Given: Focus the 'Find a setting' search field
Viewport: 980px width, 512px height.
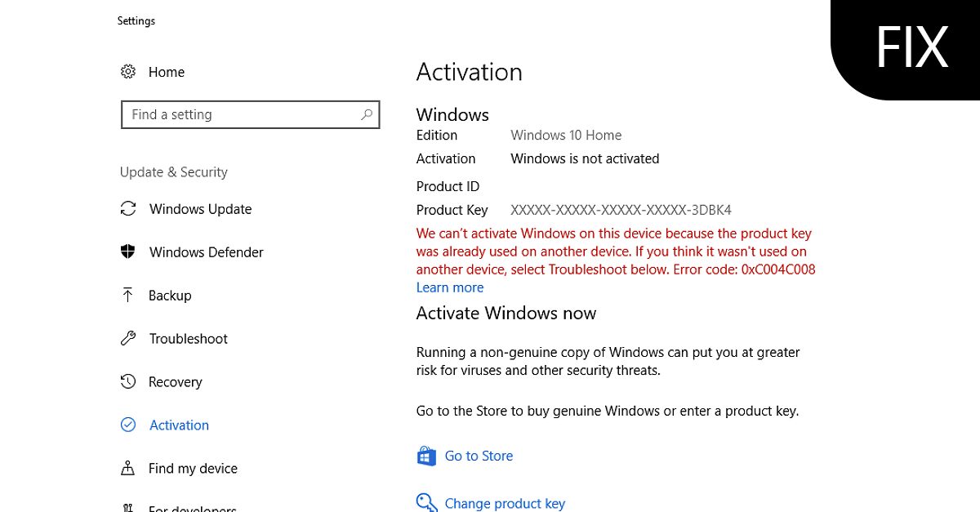Looking at the screenshot, I should (241, 115).
